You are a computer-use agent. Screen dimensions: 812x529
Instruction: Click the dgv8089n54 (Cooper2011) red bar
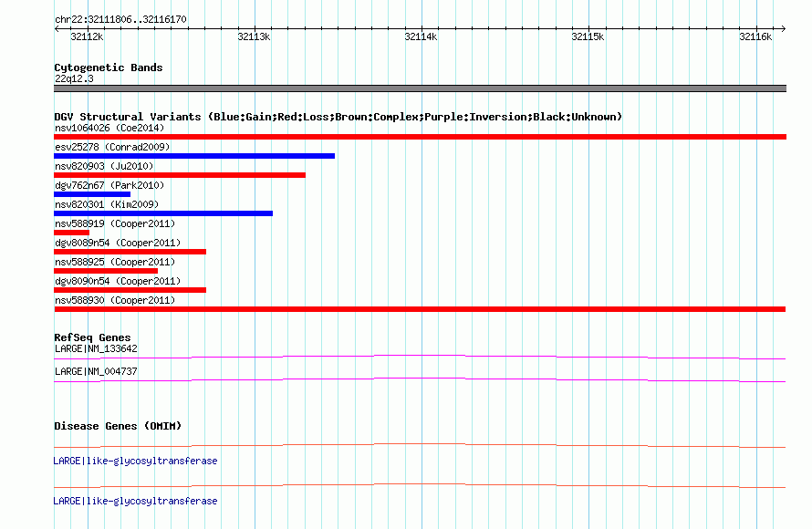[x=130, y=252]
